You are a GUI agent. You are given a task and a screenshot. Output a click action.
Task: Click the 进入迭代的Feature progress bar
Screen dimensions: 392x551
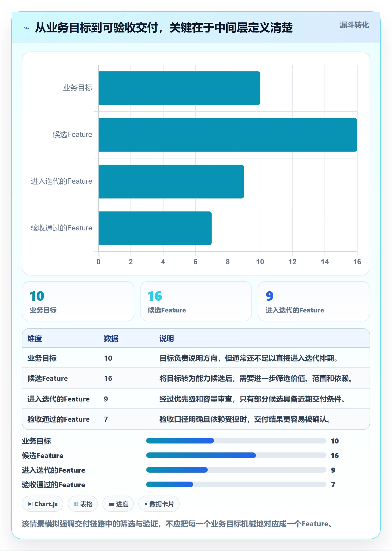(x=236, y=470)
